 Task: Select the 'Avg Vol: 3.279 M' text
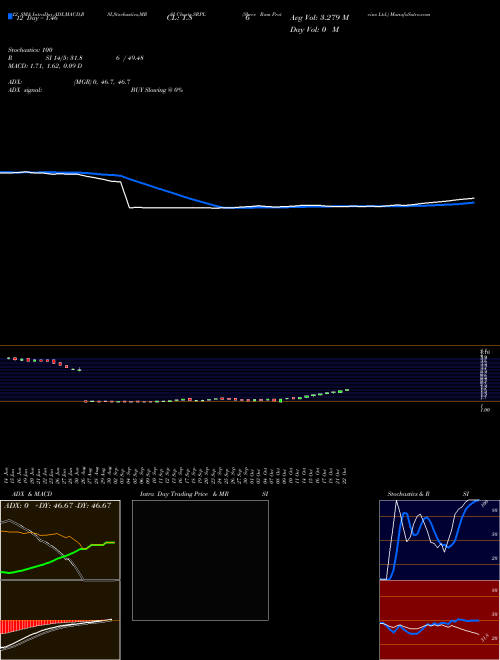319,18
